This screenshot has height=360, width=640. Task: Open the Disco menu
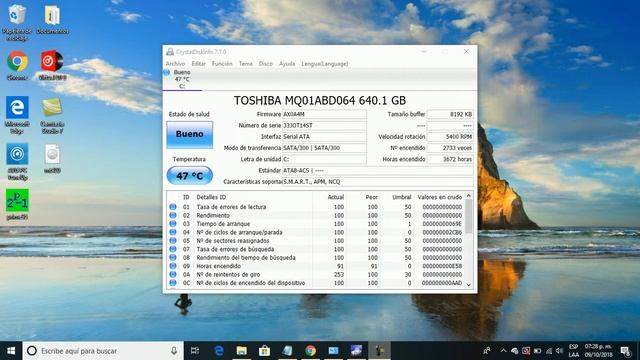tap(266, 64)
